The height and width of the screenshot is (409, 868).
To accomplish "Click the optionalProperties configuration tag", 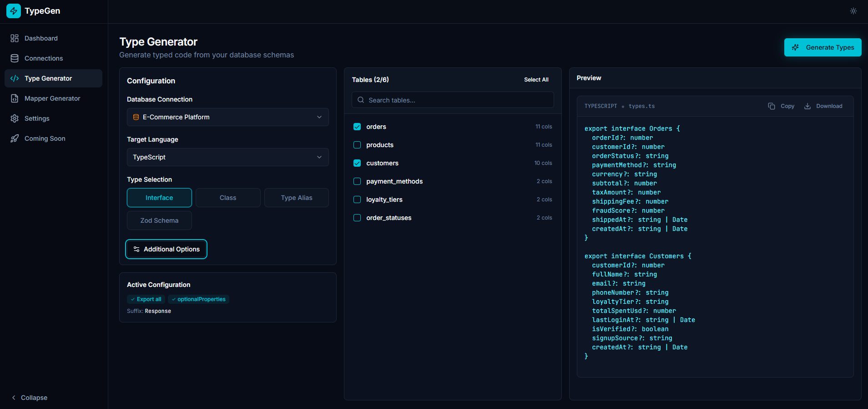I will pyautogui.click(x=198, y=299).
